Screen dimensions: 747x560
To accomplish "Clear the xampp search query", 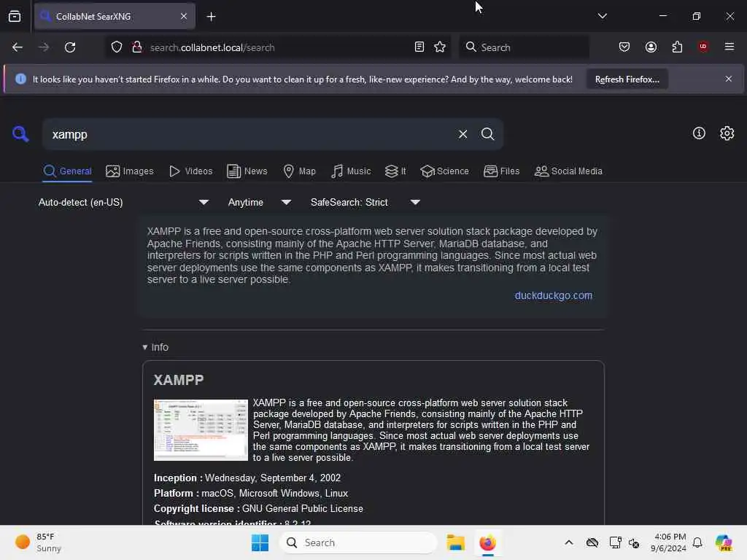I will [x=462, y=134].
